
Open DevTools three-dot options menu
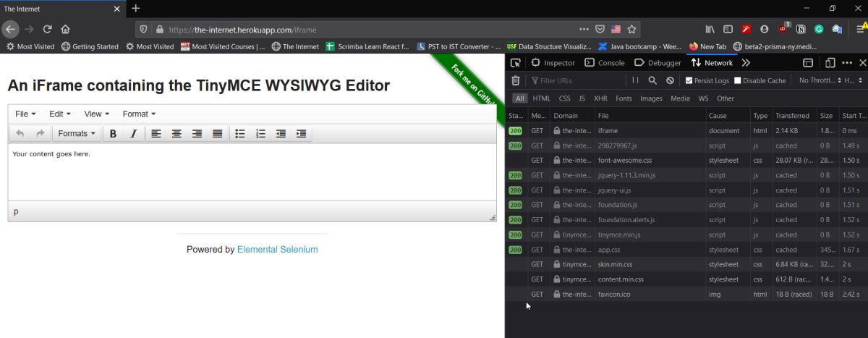click(x=846, y=63)
